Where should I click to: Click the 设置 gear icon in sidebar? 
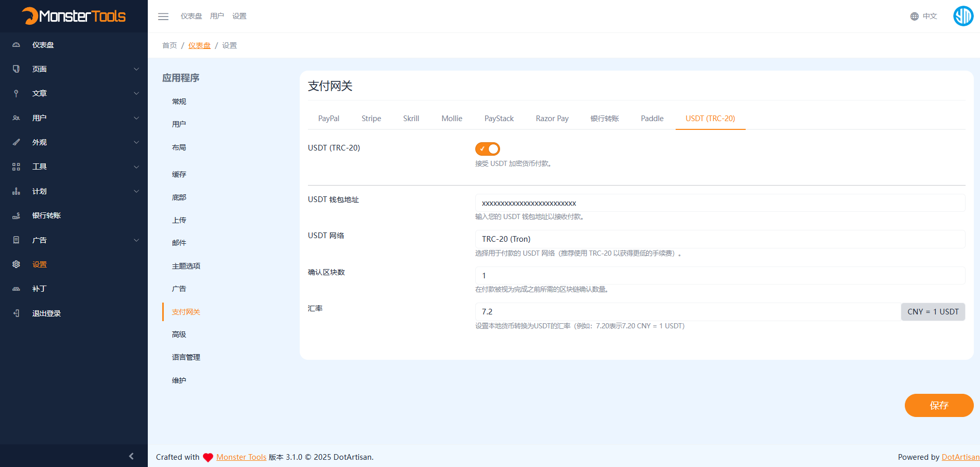pos(15,264)
